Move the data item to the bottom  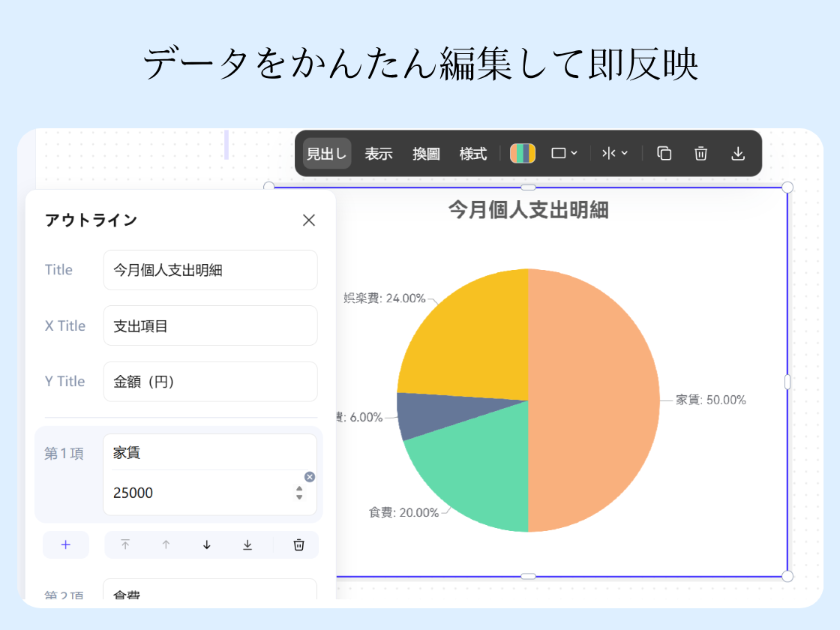click(x=247, y=545)
